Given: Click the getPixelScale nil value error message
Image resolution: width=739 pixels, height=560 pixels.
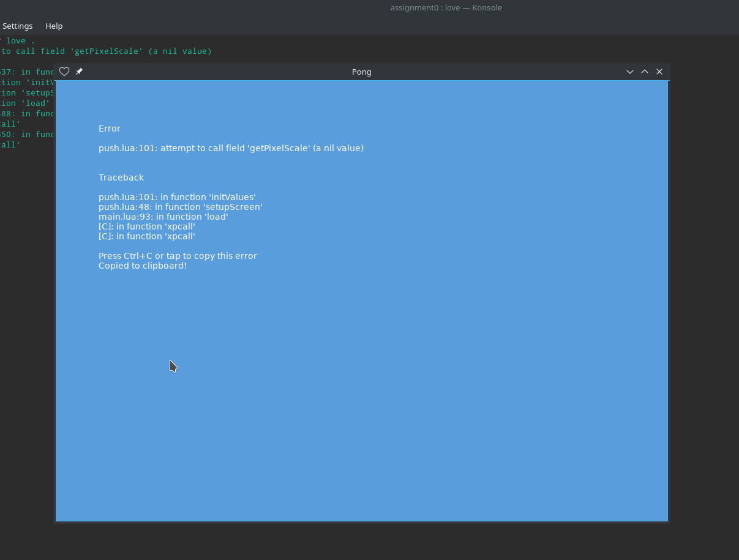Looking at the screenshot, I should click(231, 148).
